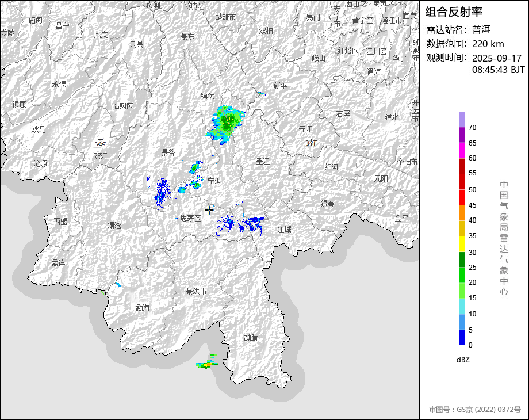
Task: Click the legend value 70
Action: [472, 128]
